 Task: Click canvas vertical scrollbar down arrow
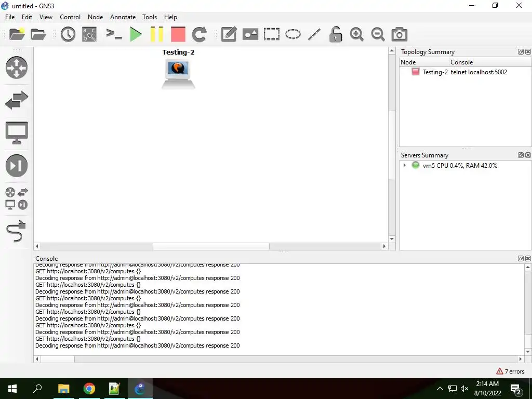point(392,239)
